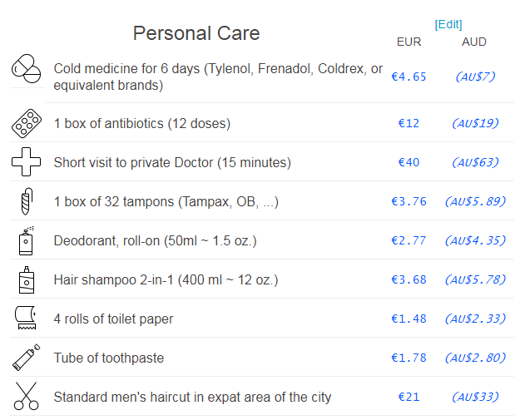Click the AU$63 doctor visit price

475,162
